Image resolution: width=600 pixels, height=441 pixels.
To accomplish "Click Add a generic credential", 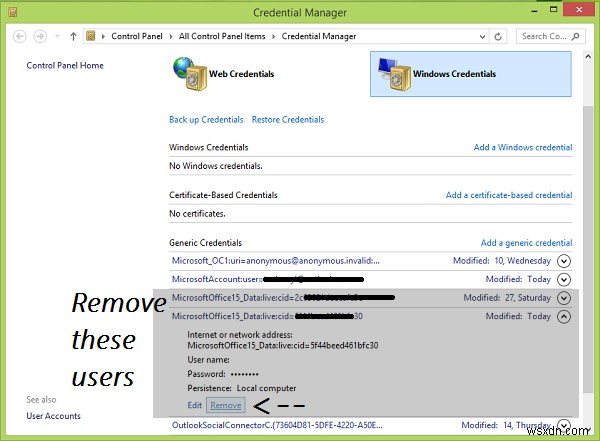I will (527, 243).
